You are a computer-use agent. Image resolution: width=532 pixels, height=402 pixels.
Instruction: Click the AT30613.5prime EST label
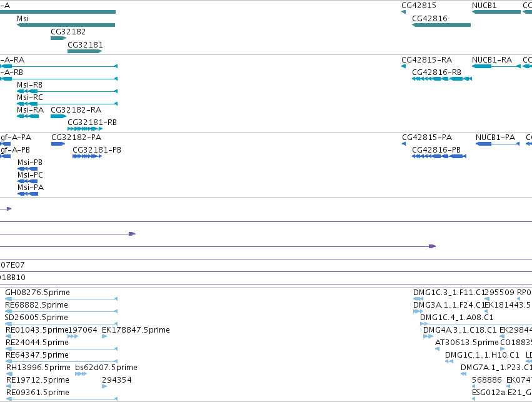coord(467,343)
